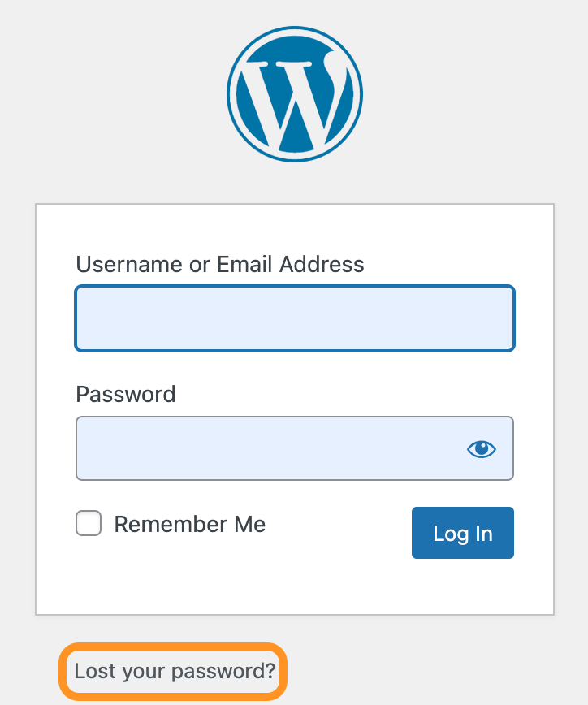Click inside the login form card

(x=294, y=585)
